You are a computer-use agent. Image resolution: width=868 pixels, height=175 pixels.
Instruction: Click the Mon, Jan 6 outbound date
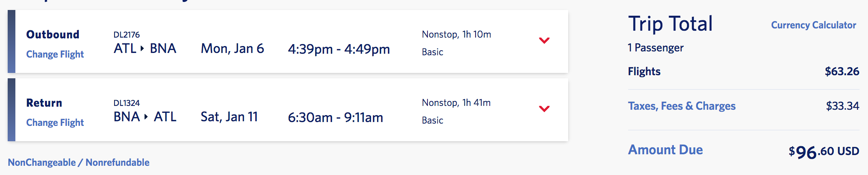click(232, 49)
